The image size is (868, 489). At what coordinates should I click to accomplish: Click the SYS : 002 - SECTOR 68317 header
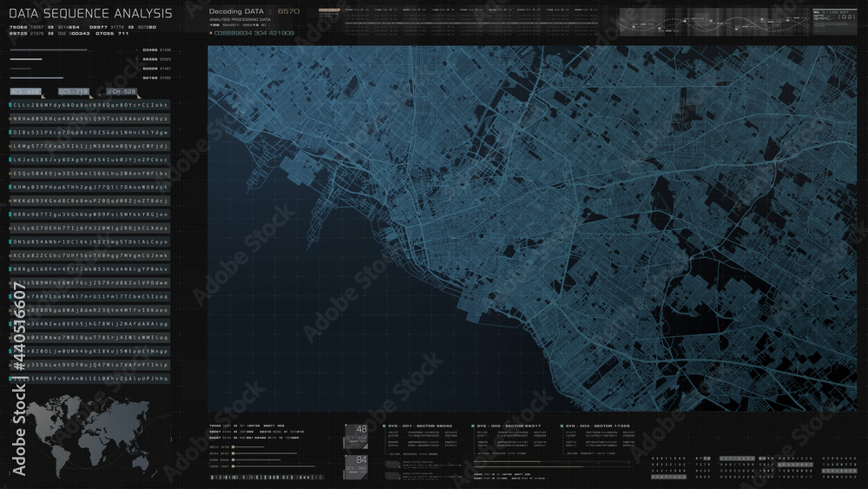tap(508, 426)
